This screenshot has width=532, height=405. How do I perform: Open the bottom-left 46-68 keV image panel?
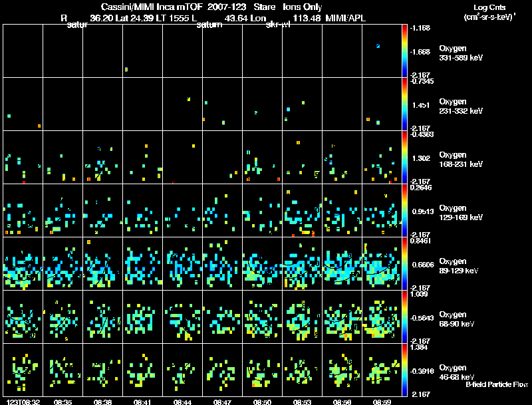coord(23,370)
